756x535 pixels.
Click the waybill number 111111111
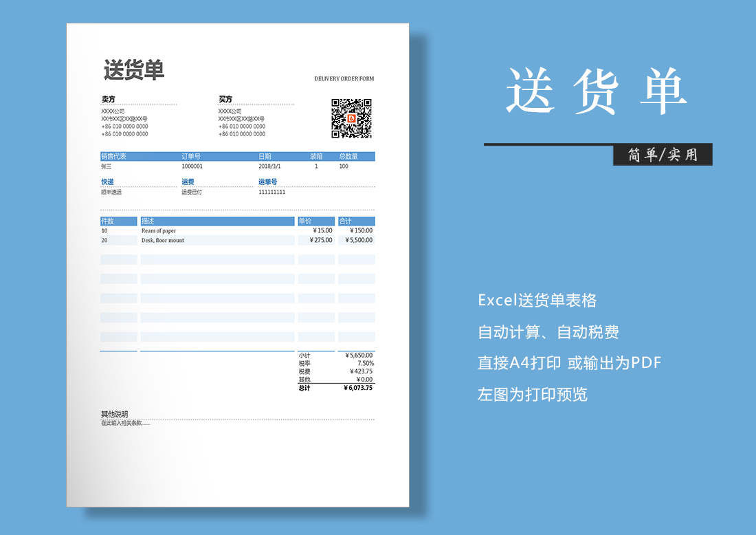(271, 192)
